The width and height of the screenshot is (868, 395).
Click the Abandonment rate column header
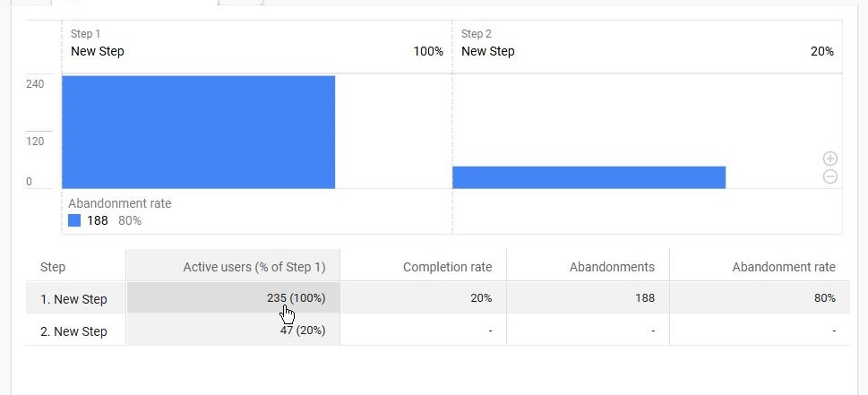click(x=760, y=267)
